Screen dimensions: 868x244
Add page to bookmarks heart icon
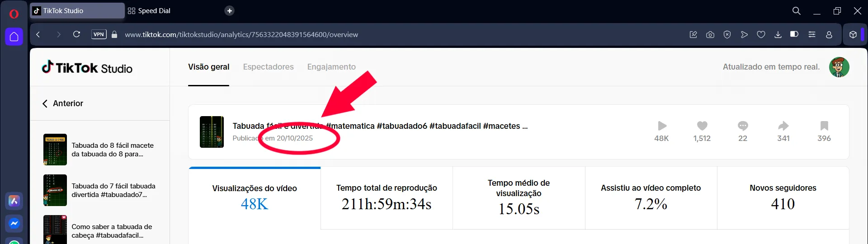click(x=761, y=34)
